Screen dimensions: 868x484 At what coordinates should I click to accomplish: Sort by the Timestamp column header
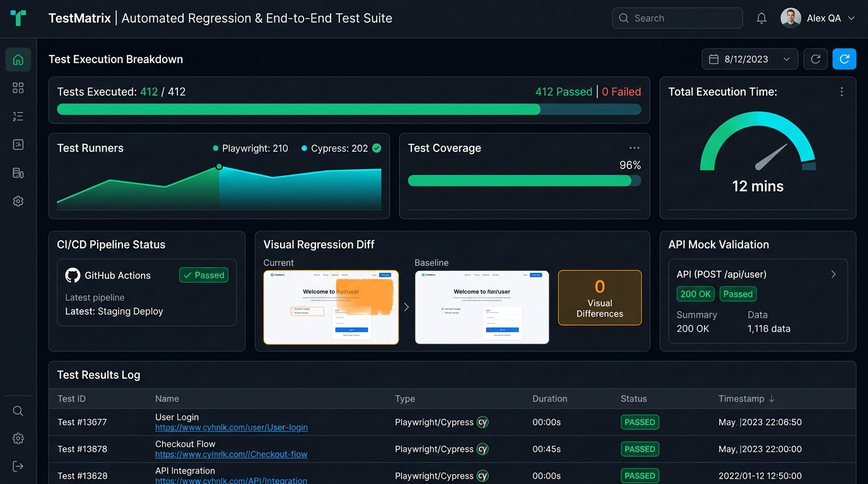[x=747, y=399]
